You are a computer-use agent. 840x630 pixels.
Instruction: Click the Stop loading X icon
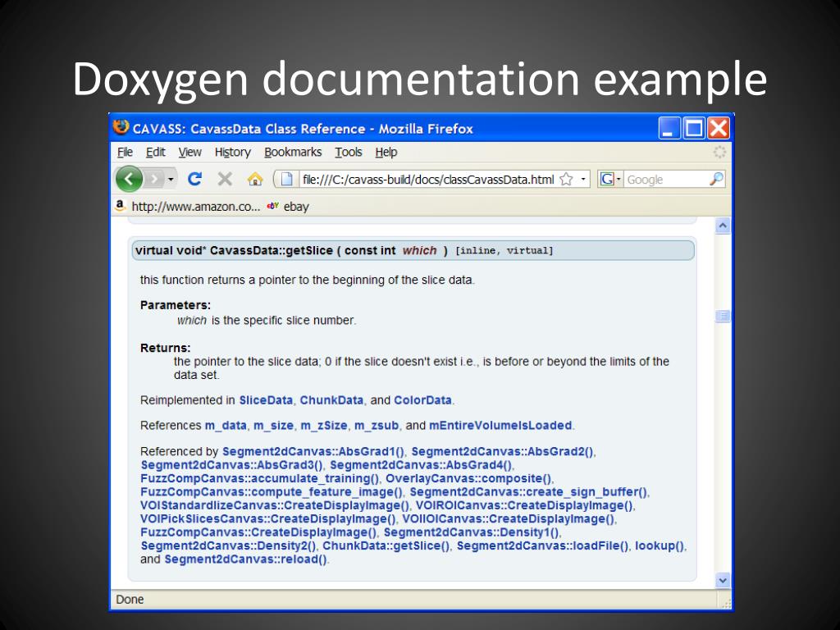tap(225, 179)
